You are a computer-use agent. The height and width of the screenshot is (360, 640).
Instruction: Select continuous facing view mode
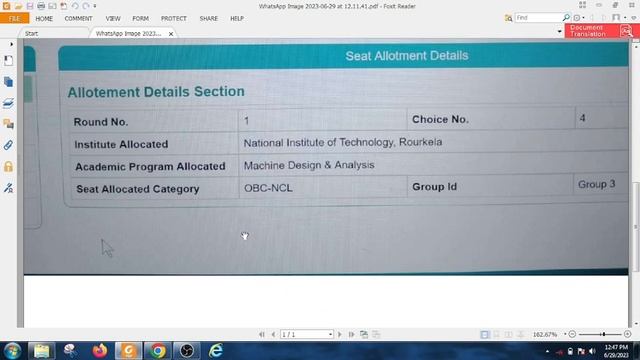[520, 334]
